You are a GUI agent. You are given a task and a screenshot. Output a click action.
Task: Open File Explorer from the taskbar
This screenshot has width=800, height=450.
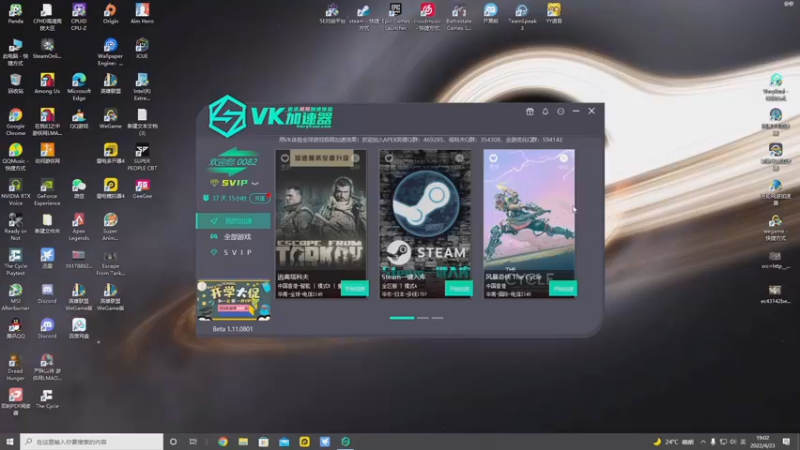243,442
